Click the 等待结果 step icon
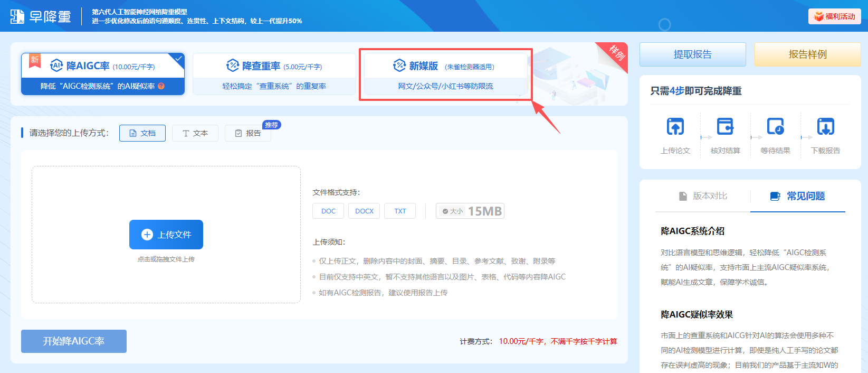The height and width of the screenshot is (373, 868). (775, 127)
